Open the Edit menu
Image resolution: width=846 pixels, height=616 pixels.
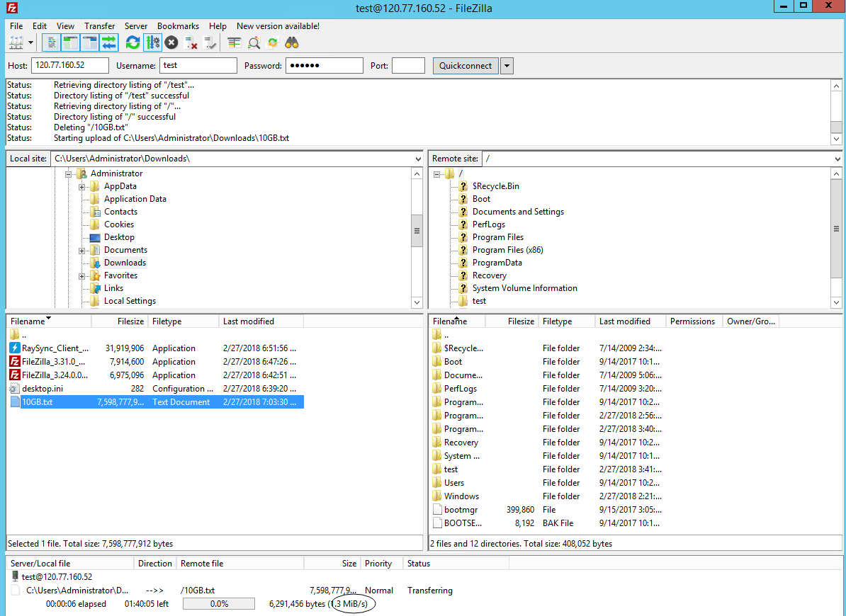[40, 26]
